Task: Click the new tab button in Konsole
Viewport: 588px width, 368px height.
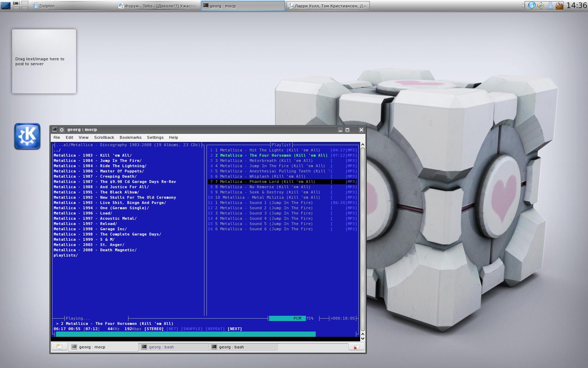Action: tap(59, 347)
